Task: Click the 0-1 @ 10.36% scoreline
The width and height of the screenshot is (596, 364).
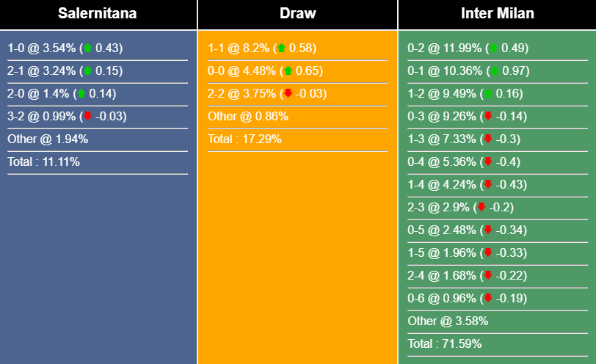Action: click(x=445, y=71)
